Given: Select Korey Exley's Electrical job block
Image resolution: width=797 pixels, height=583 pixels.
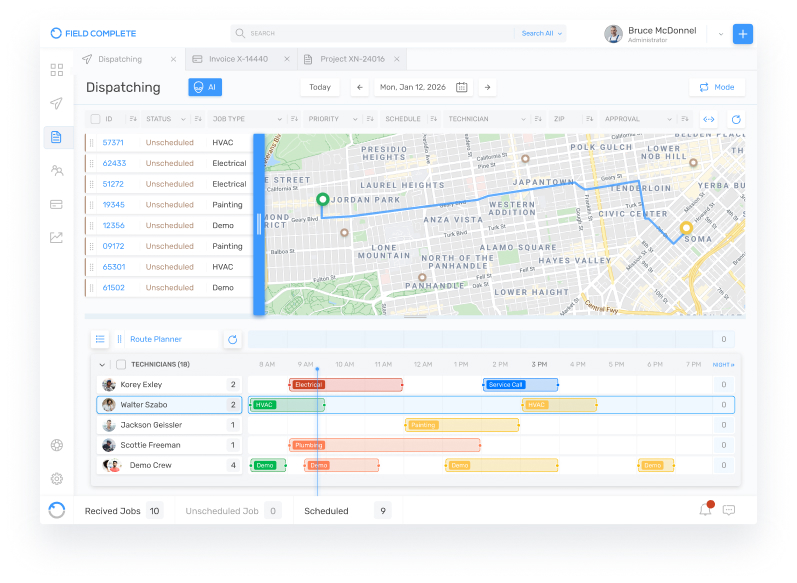Looking at the screenshot, I should (346, 385).
